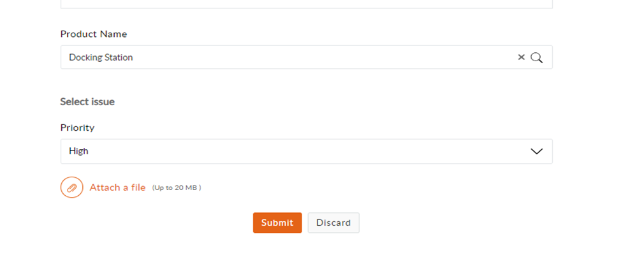Open the Priority dropdown showing High
The width and height of the screenshot is (644, 257).
click(x=306, y=151)
